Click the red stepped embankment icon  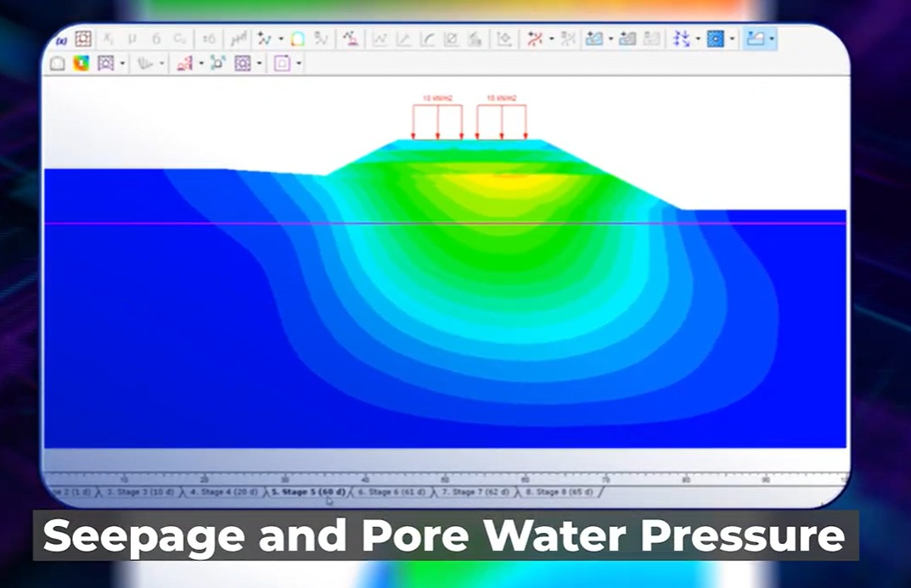point(185,63)
